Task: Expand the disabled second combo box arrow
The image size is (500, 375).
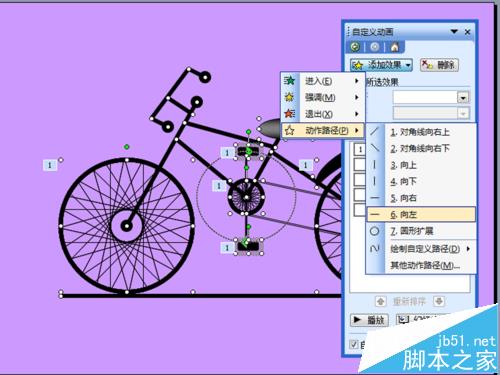Action: pos(463,114)
